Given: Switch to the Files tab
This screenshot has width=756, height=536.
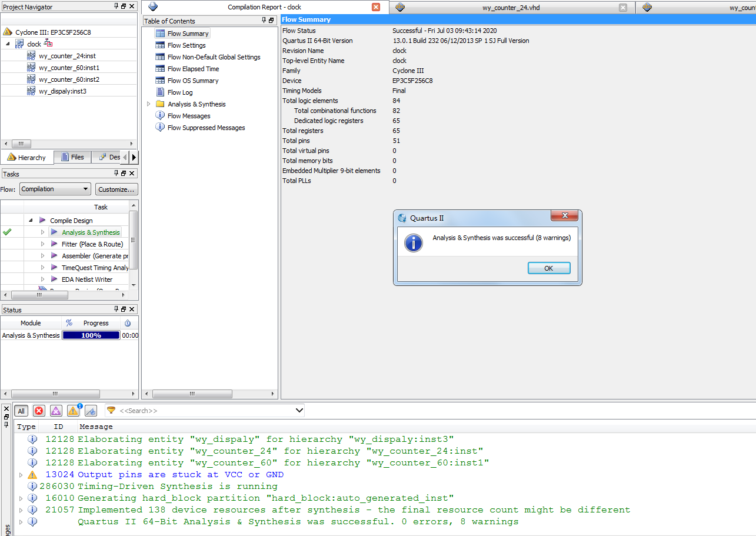Looking at the screenshot, I should pyautogui.click(x=72, y=157).
